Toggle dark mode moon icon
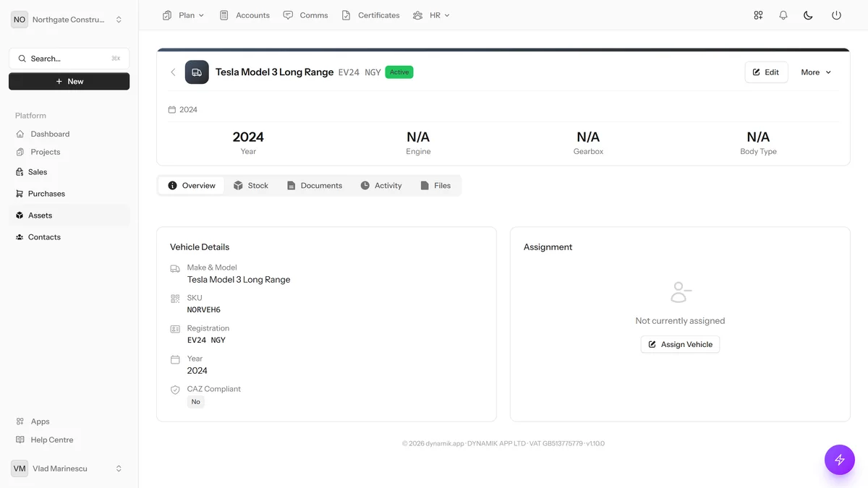Image resolution: width=868 pixels, height=488 pixels. click(809, 15)
